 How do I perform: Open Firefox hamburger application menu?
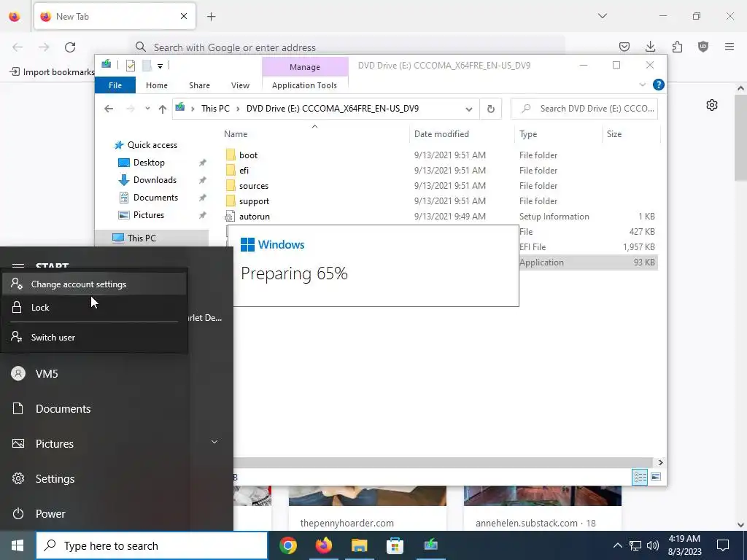(729, 47)
